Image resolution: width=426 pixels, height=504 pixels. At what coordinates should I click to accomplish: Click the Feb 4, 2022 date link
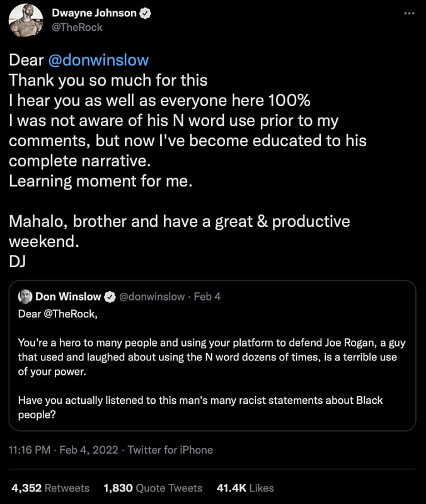[93, 450]
